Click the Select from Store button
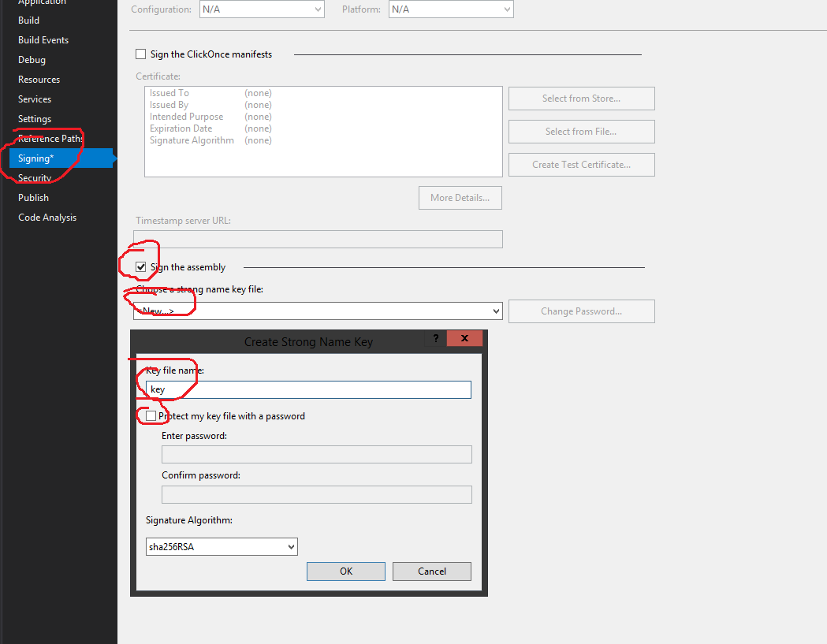 [581, 98]
